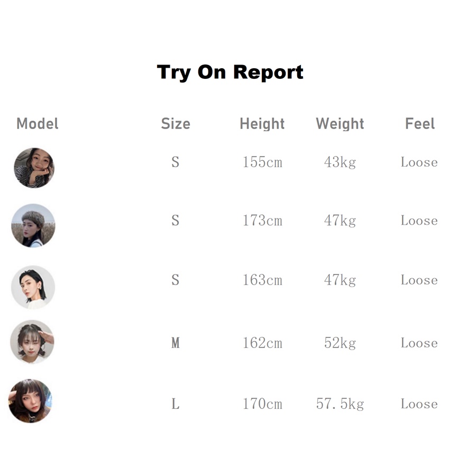Click the Weight column header

[x=340, y=124]
